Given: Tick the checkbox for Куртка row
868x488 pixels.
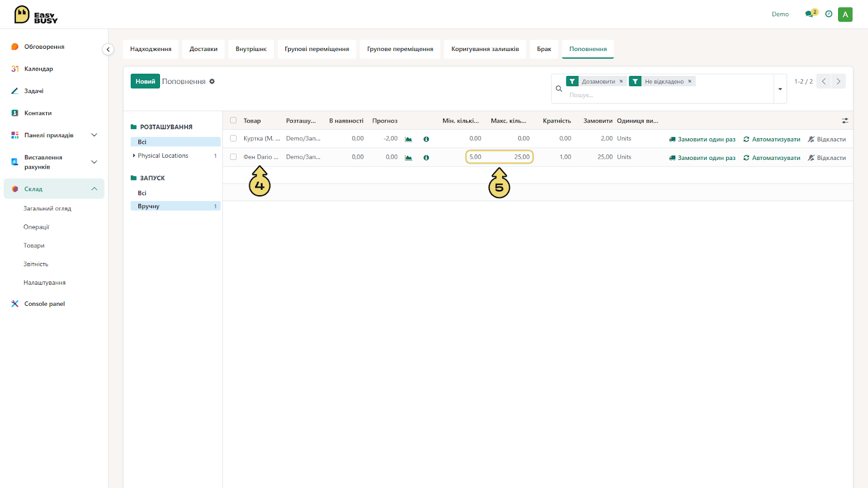Looking at the screenshot, I should 233,138.
